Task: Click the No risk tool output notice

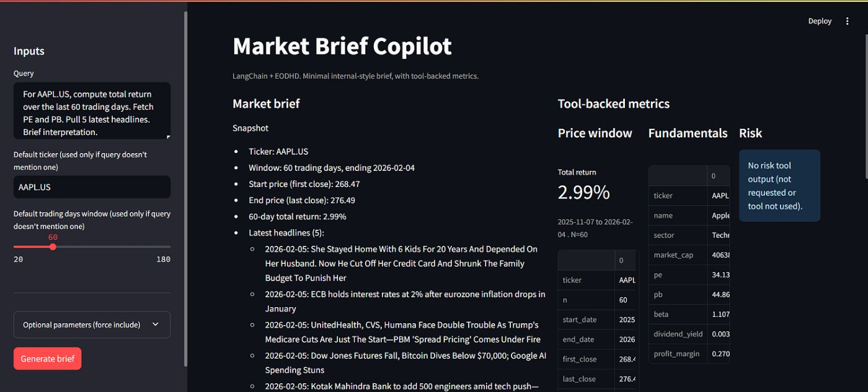Action: [x=779, y=185]
